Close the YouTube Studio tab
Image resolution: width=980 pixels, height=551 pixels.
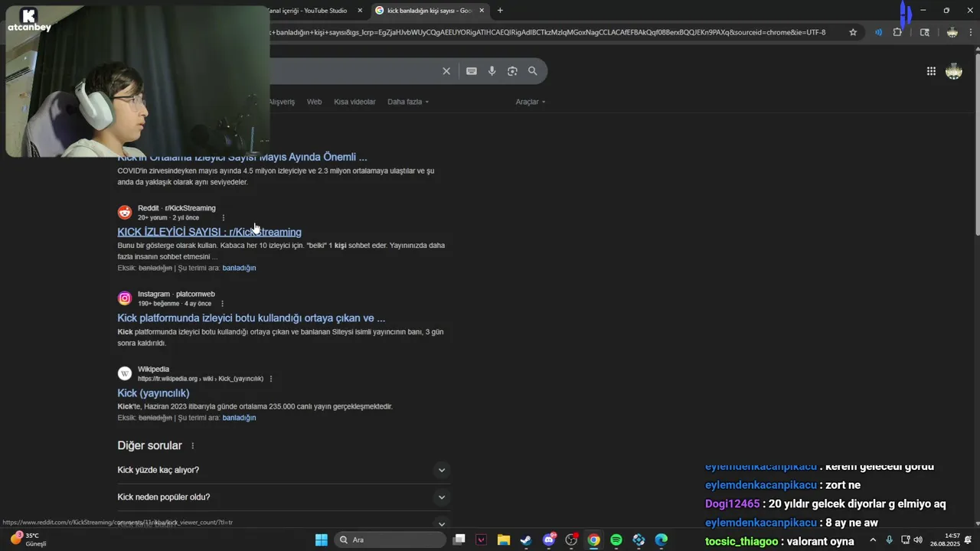coord(360,11)
